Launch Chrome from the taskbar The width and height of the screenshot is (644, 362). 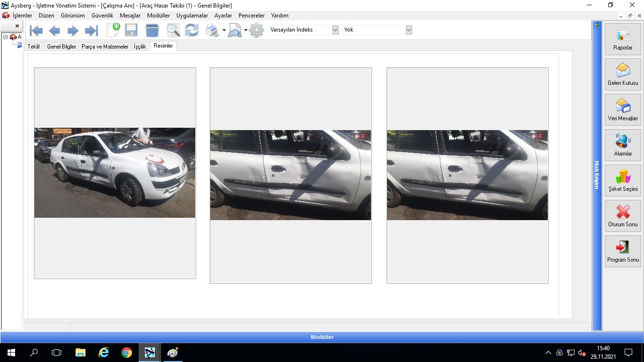126,353
